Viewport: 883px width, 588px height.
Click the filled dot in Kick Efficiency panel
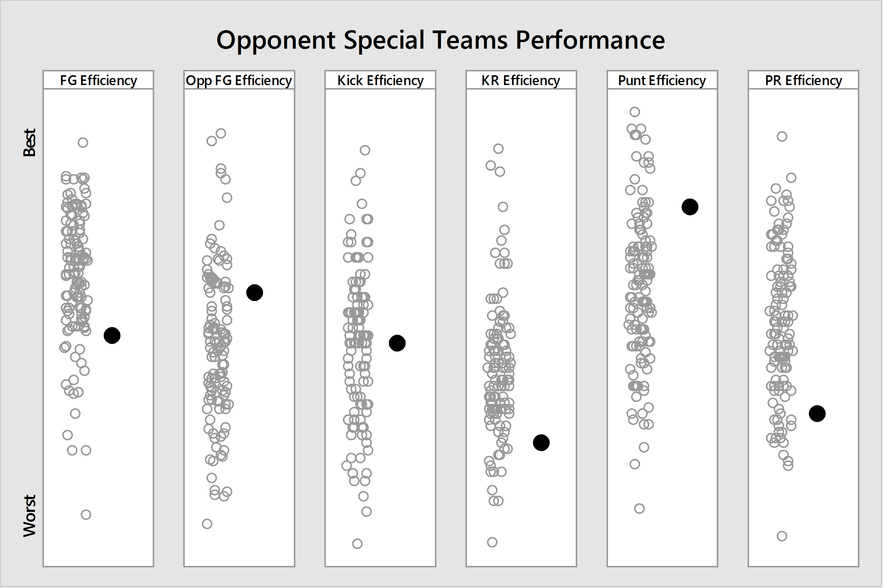click(x=397, y=343)
